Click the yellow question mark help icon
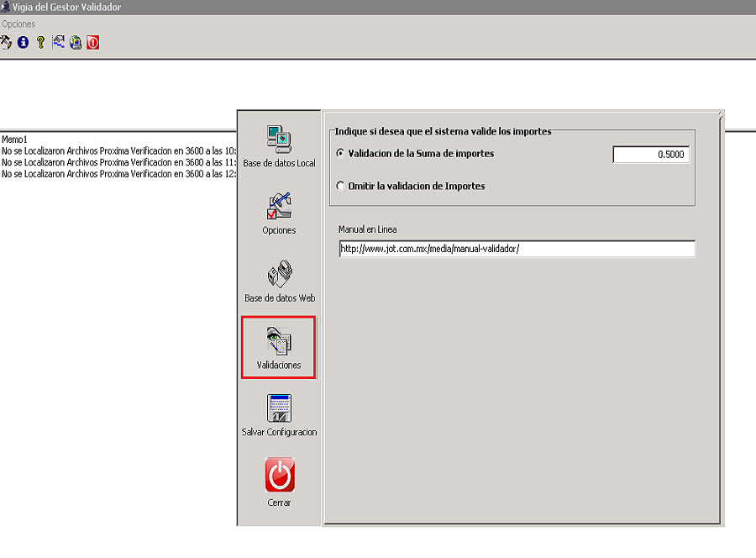 click(40, 42)
